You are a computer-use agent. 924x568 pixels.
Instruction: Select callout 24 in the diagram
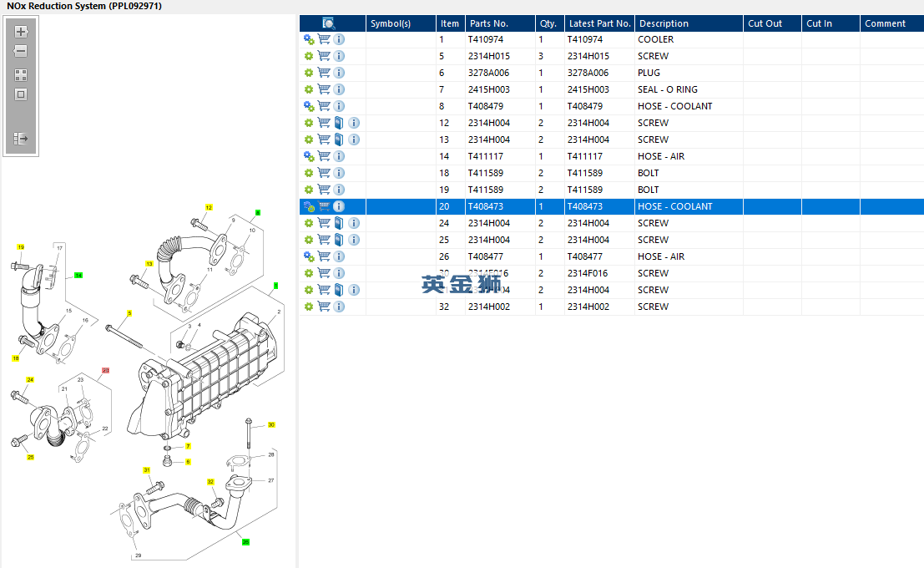[x=30, y=380]
